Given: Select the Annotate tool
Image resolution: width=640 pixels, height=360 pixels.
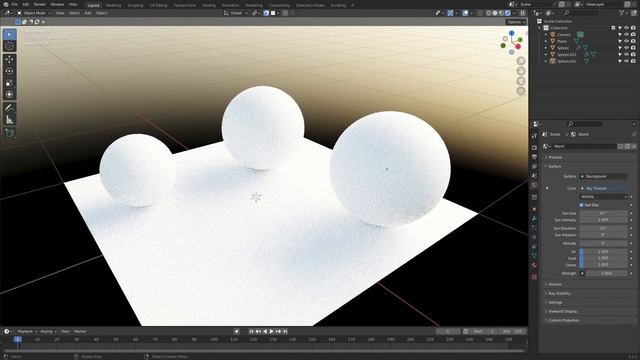Looking at the screenshot, I should click(x=9, y=108).
